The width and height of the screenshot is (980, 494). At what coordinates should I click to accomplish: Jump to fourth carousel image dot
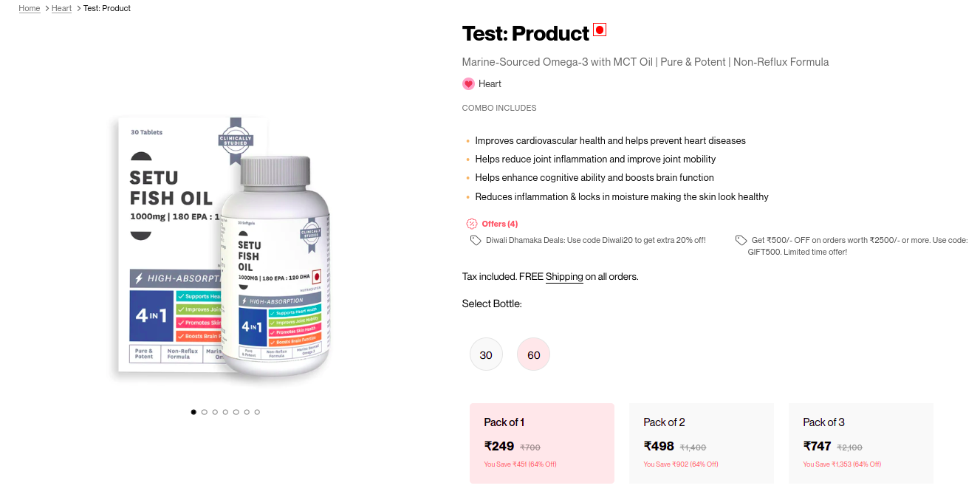pos(225,412)
